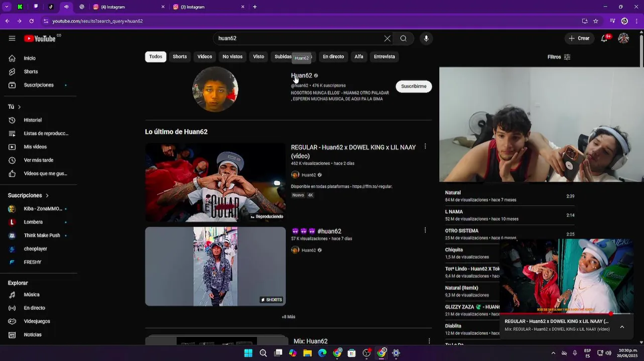Open the notifications bell
644x361 pixels.
tap(604, 39)
